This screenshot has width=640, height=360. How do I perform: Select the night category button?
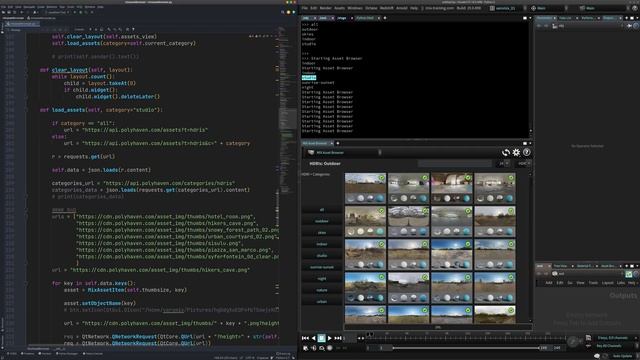click(x=322, y=278)
